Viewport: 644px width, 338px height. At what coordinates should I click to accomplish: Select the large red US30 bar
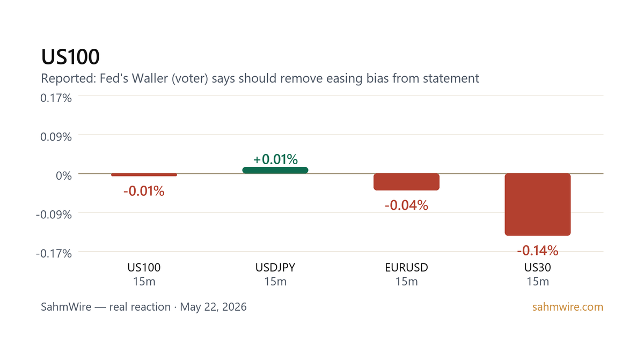[x=538, y=204]
